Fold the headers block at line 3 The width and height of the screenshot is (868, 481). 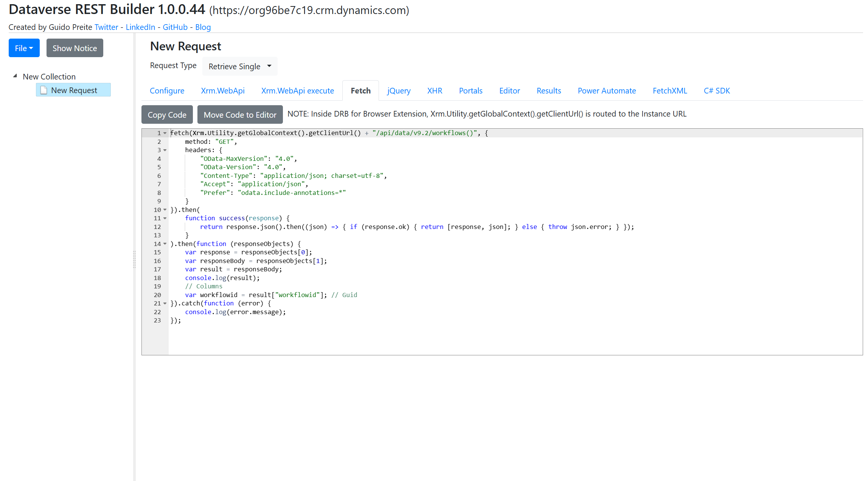click(x=165, y=150)
